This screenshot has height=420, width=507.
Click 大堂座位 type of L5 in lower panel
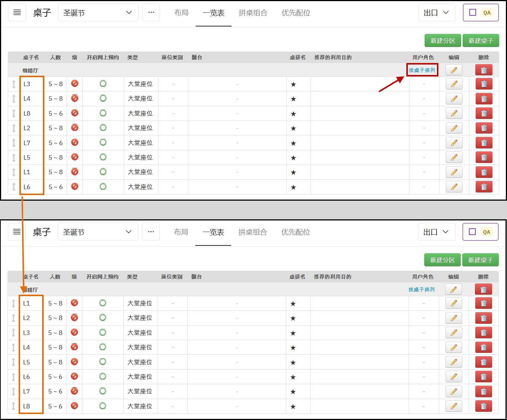click(x=140, y=362)
